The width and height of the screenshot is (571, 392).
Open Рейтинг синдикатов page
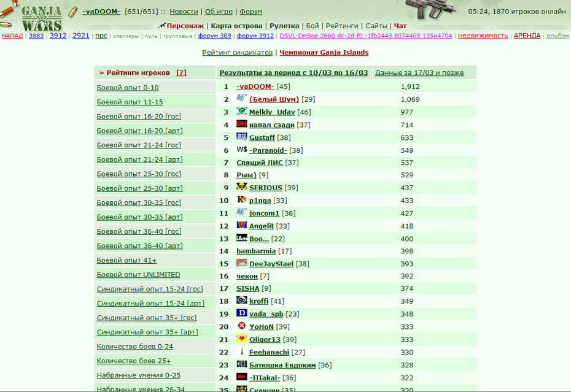pyautogui.click(x=238, y=52)
